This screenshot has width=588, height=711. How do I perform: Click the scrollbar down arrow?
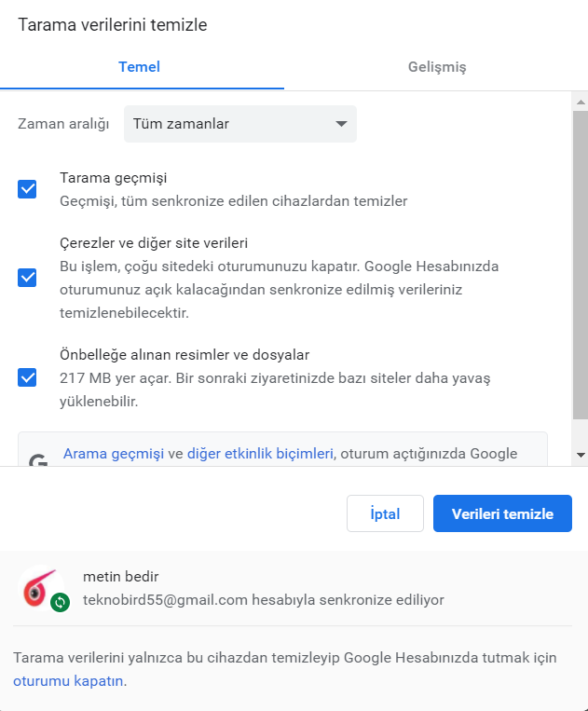(x=581, y=455)
